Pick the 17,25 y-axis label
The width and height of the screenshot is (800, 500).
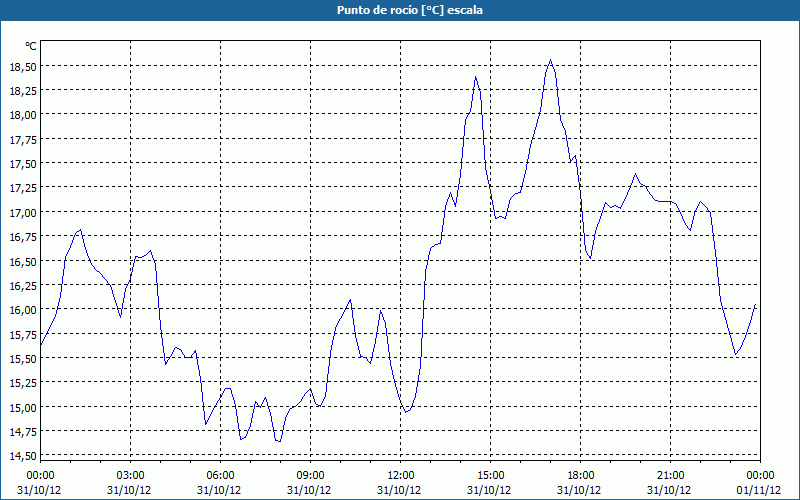click(x=23, y=188)
